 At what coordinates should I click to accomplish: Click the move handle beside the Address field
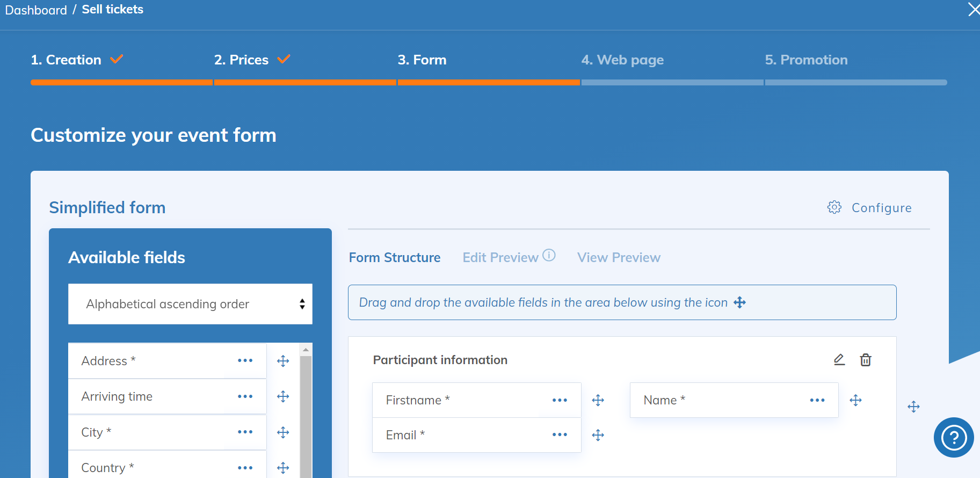click(x=283, y=361)
